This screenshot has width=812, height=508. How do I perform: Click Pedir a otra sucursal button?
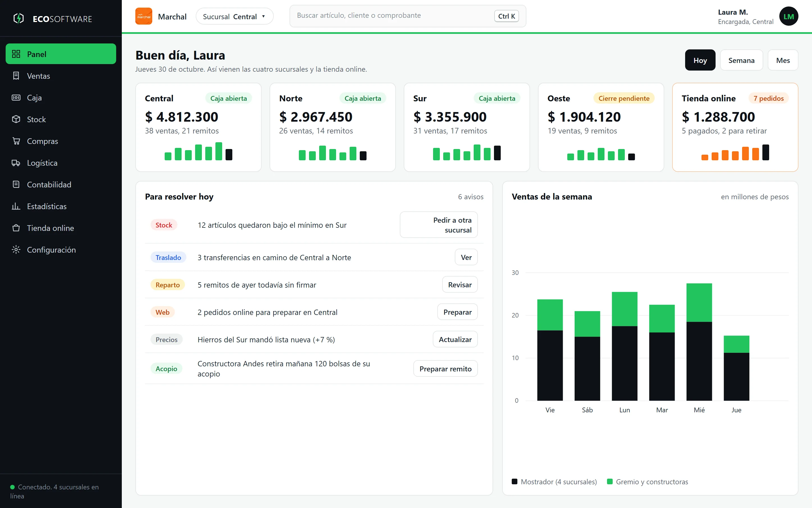[x=438, y=225]
